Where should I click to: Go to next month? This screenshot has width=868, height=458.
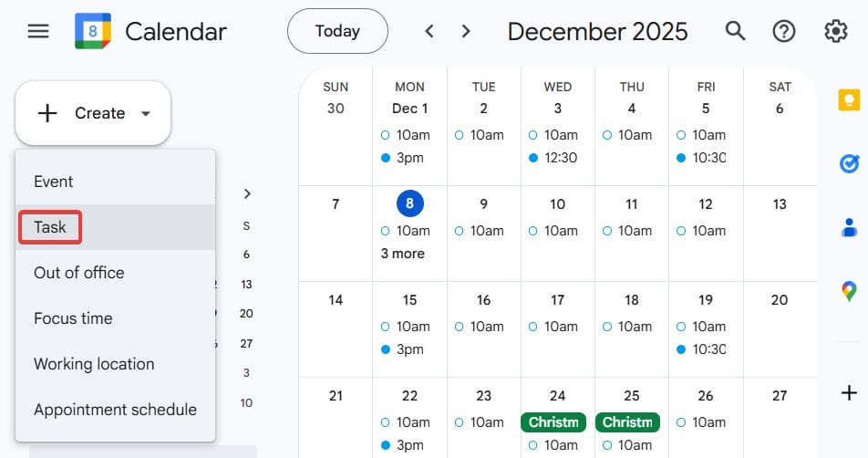[x=466, y=32]
